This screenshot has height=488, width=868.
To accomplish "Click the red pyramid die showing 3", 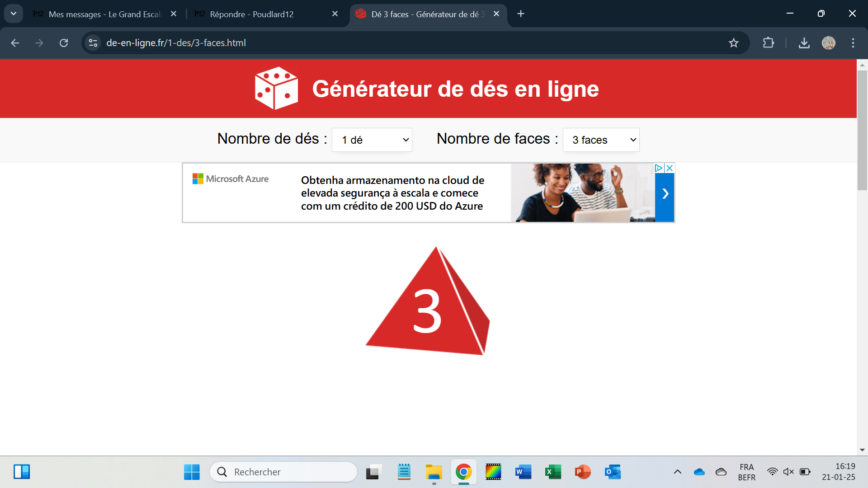I will coord(427,307).
